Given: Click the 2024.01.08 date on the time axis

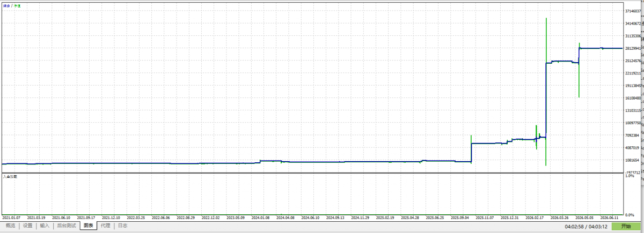Looking at the screenshot, I should (x=261, y=217).
